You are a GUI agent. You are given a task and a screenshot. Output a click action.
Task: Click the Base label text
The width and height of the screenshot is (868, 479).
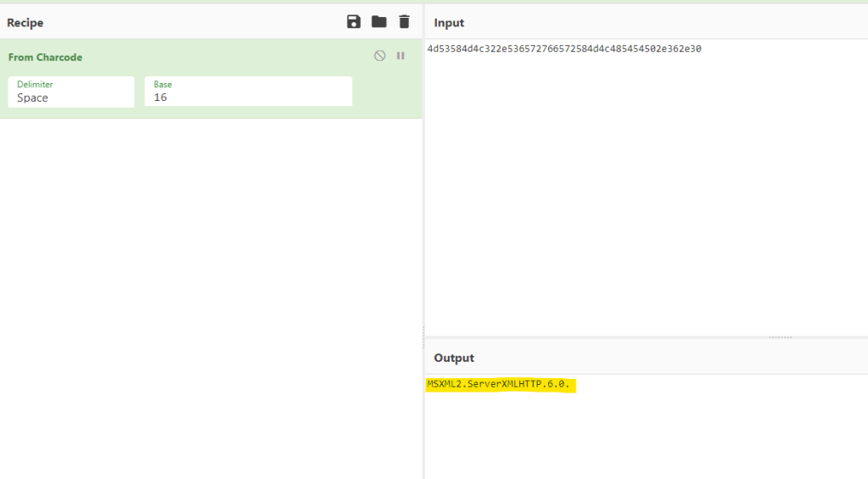[162, 85]
